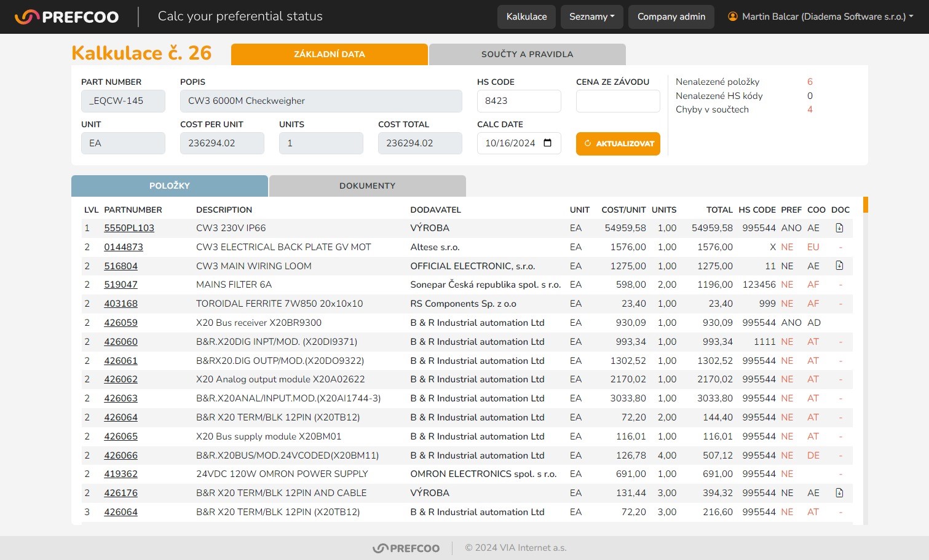
Task: Click total 3033,80 in row 426063
Action: pos(715,398)
